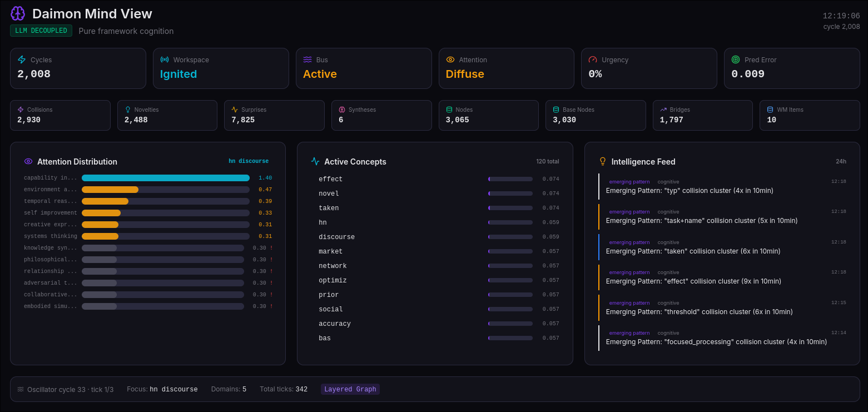Click the Syntheses brain icon
868x412 pixels.
pos(342,110)
